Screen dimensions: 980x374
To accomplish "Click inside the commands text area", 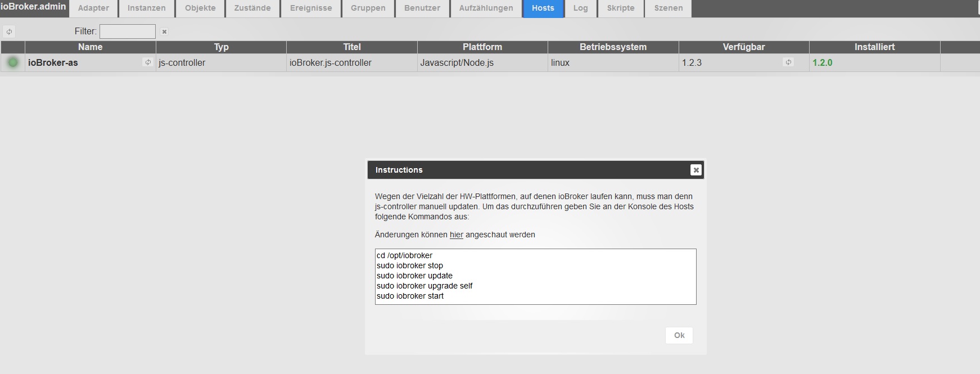I will 535,277.
